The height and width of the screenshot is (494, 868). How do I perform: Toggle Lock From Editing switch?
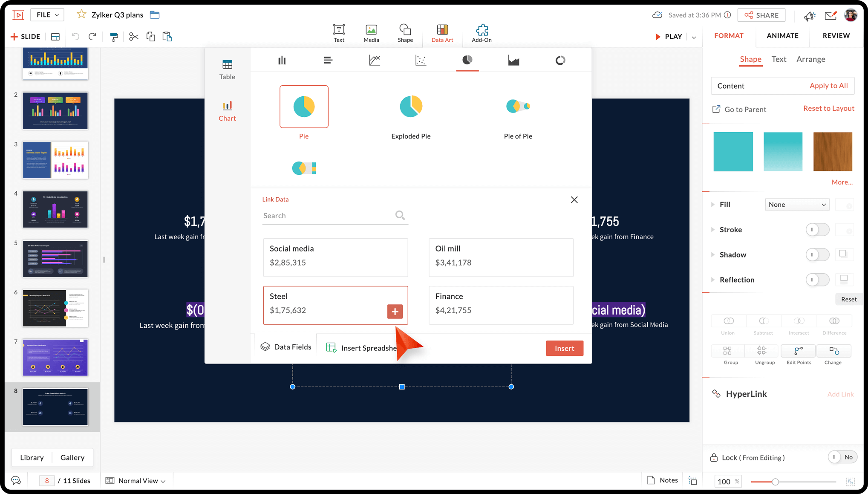click(x=842, y=457)
